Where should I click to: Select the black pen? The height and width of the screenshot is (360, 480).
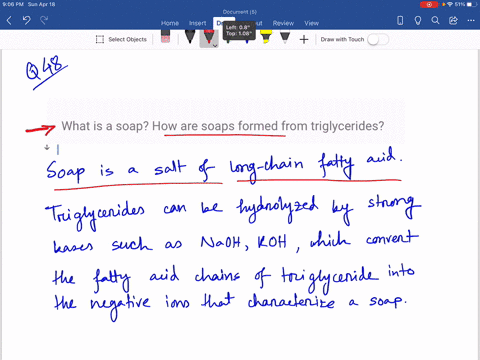[190, 37]
